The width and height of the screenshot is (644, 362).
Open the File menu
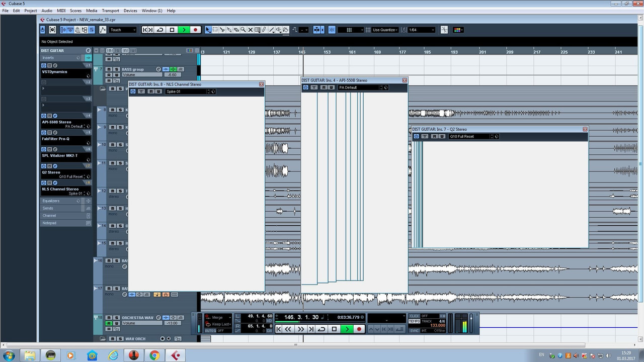tap(6, 11)
